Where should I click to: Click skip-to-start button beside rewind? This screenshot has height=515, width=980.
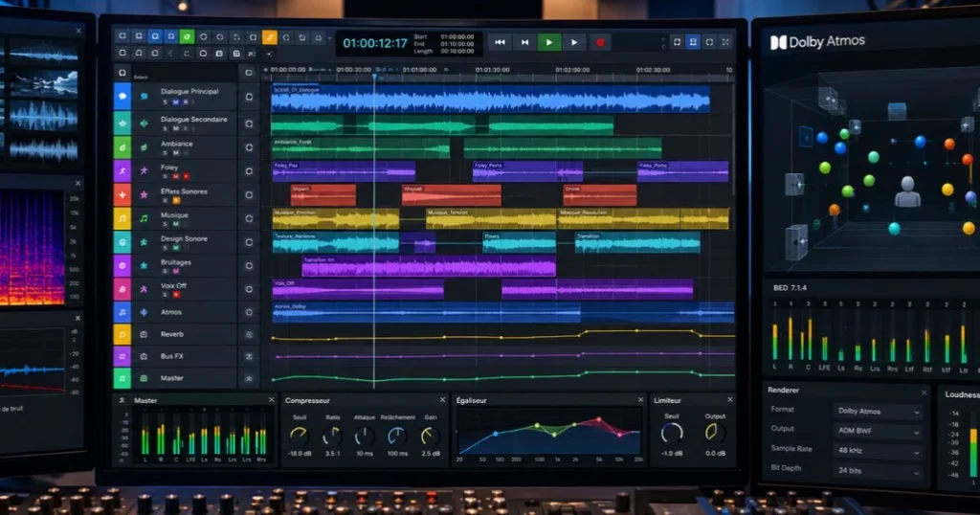524,42
